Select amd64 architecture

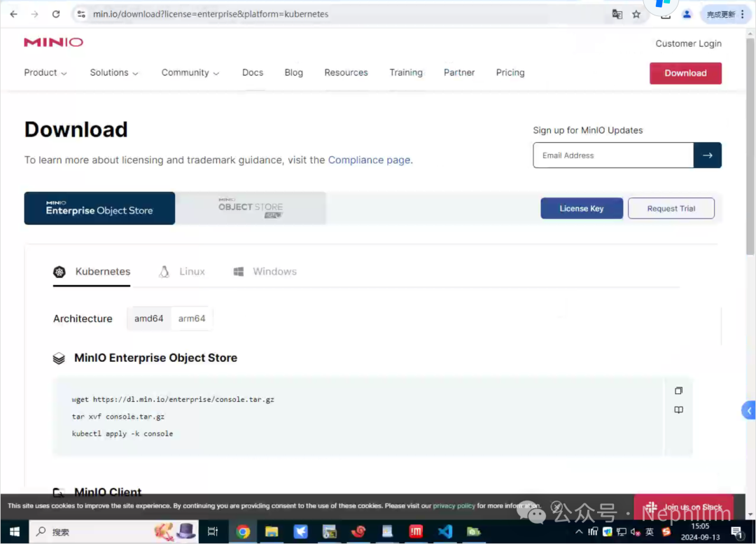tap(148, 319)
